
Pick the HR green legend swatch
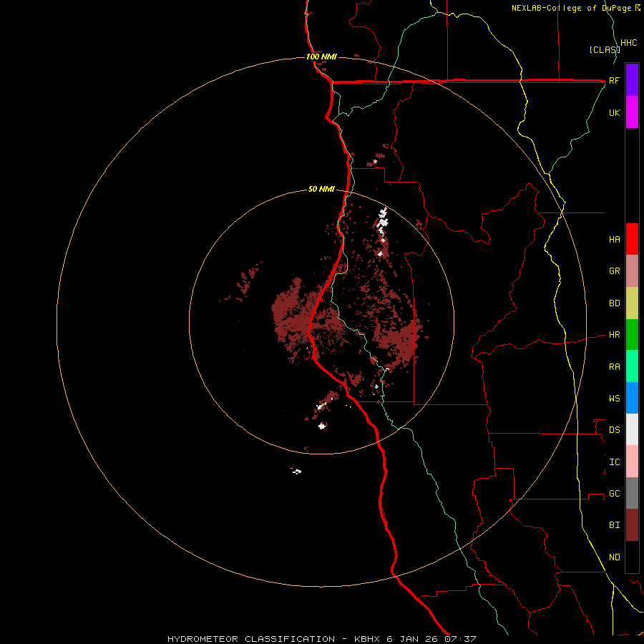click(x=632, y=335)
